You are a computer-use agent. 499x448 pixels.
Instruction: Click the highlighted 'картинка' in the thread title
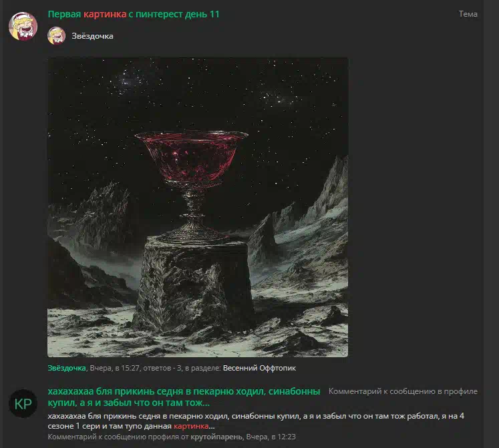click(x=105, y=14)
